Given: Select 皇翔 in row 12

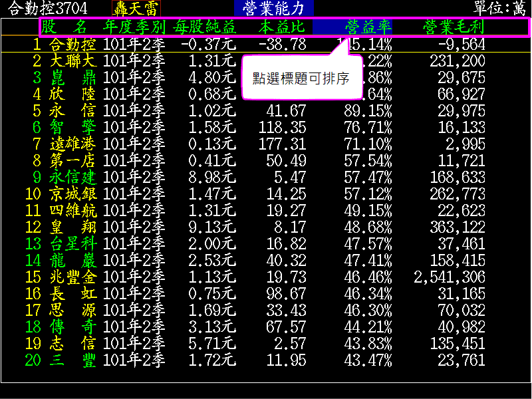Looking at the screenshot, I should 72,227.
